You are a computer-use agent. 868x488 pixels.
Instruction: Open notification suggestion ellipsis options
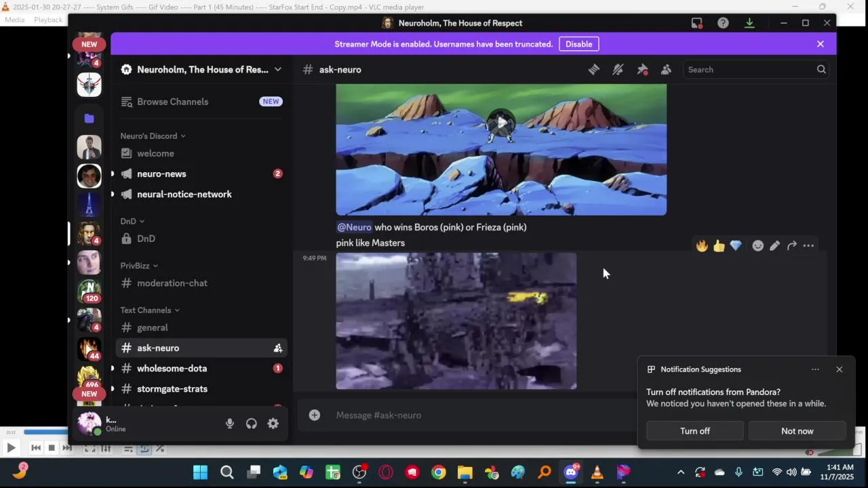coord(815,369)
